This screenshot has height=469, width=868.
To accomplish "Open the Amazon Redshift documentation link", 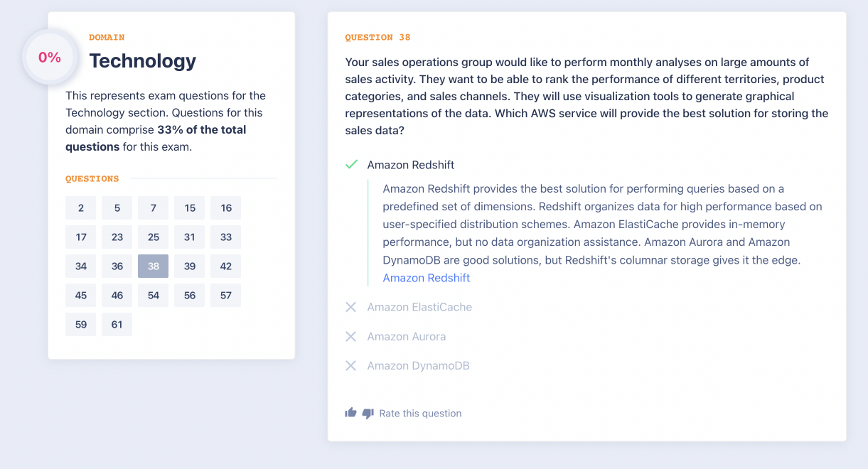I will pyautogui.click(x=427, y=278).
